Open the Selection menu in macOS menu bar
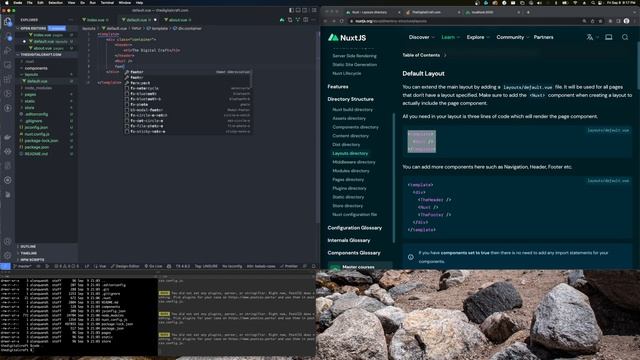The height and width of the screenshot is (360, 640). [56, 2]
